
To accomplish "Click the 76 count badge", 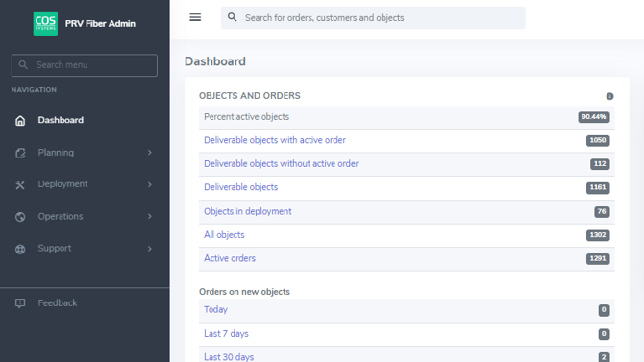I will click(602, 212).
